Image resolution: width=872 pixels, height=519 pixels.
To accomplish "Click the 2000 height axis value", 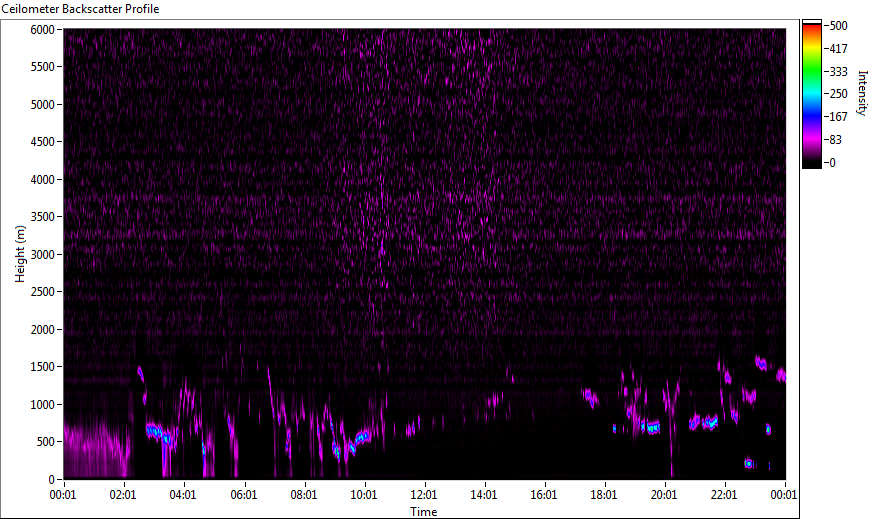I will click(43, 330).
